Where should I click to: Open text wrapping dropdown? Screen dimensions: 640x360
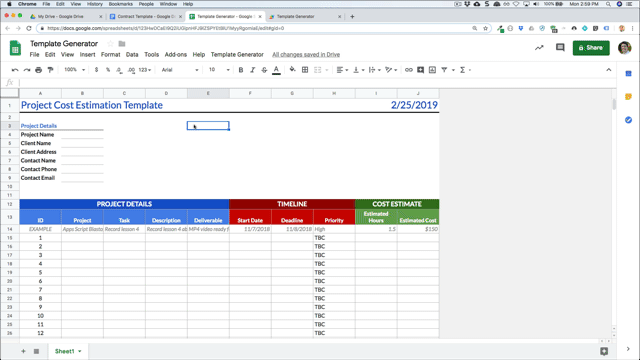[x=374, y=70]
